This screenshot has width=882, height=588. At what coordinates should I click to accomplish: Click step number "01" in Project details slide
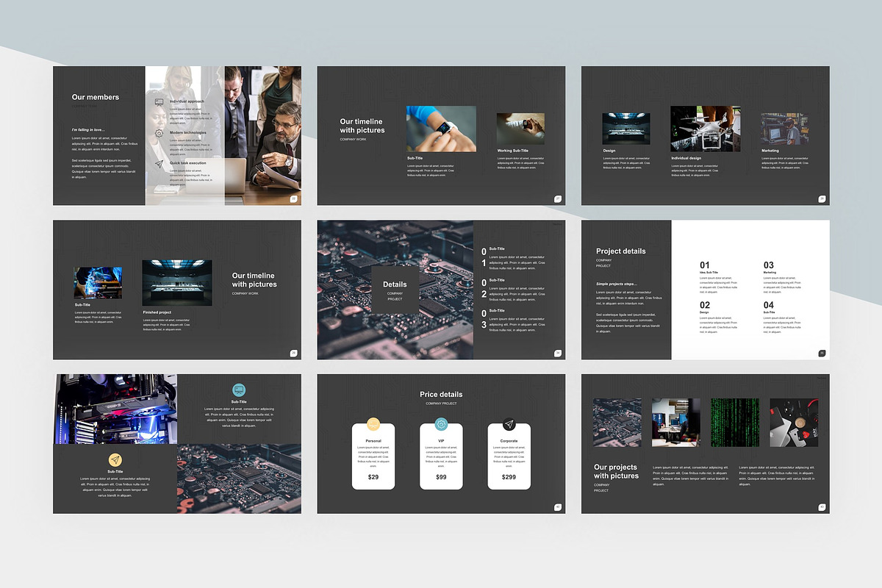pos(705,265)
